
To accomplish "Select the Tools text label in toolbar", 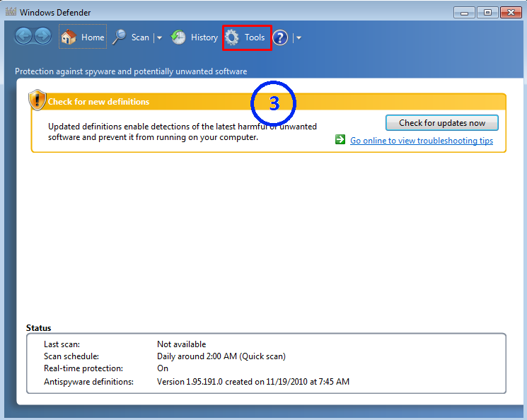I will click(255, 37).
